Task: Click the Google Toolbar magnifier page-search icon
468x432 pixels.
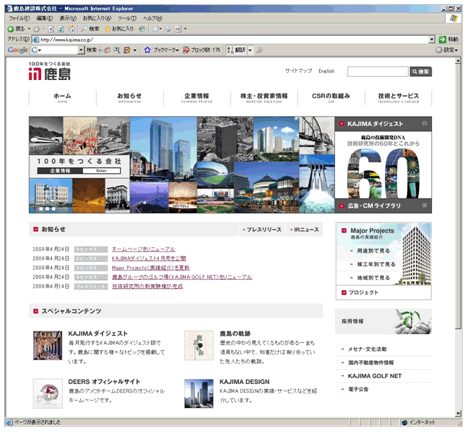Action: coord(117,50)
